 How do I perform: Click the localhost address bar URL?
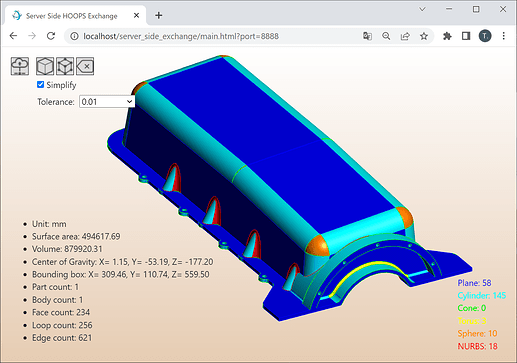coord(181,36)
